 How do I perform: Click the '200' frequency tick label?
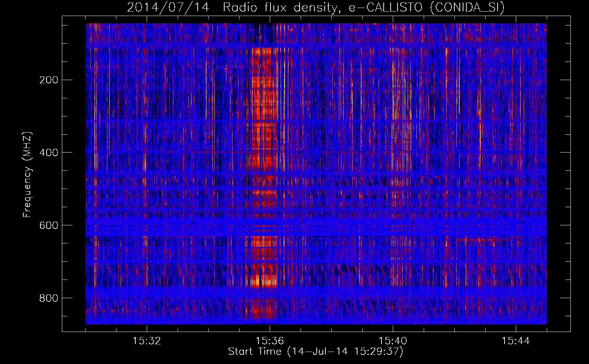[x=48, y=80]
